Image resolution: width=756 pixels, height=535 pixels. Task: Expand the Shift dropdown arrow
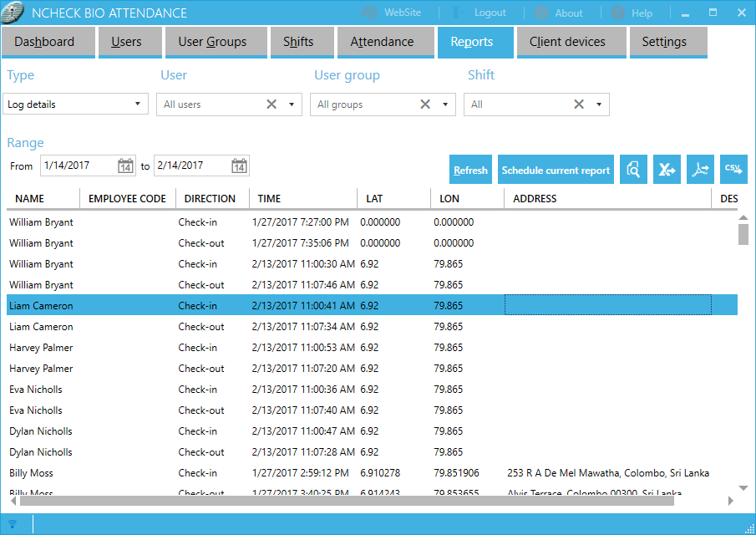pos(598,104)
